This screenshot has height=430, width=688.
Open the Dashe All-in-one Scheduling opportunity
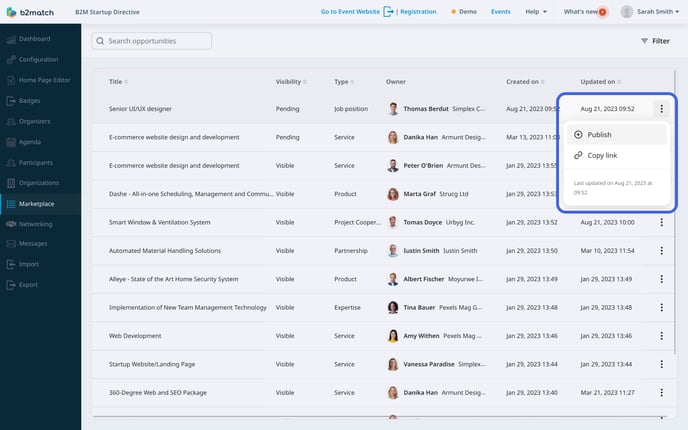[x=191, y=194]
